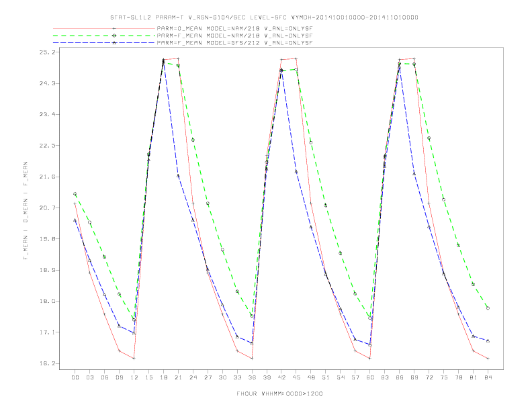Click y-axis tick label 18.0
The width and height of the screenshot is (532, 411).
[x=47, y=301]
